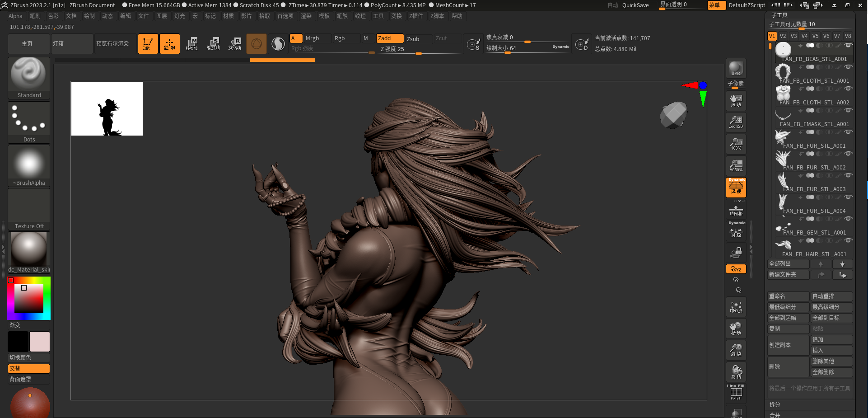The image size is (868, 418).
Task: Start a BPR render
Action: click(736, 69)
